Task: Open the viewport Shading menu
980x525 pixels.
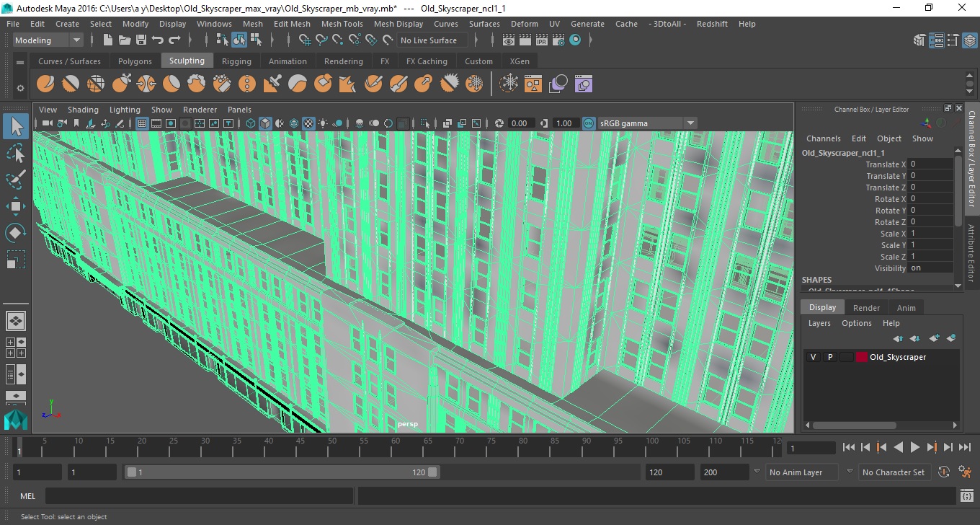Action: [83, 110]
